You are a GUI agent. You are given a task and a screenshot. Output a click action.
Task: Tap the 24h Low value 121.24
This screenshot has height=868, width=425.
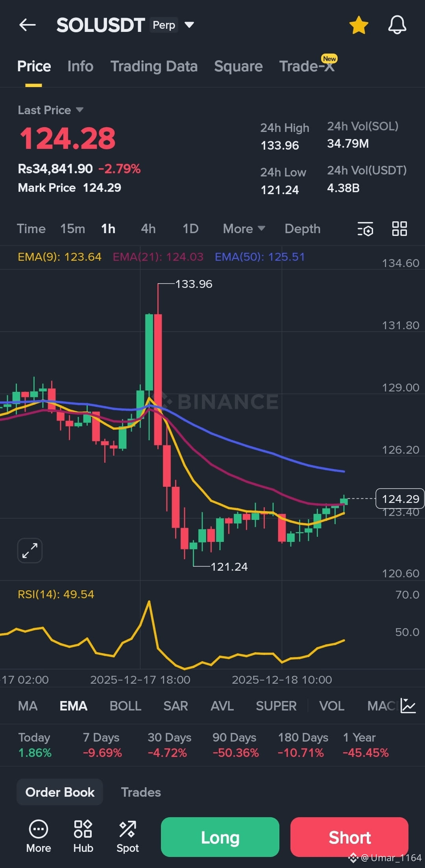point(280,190)
